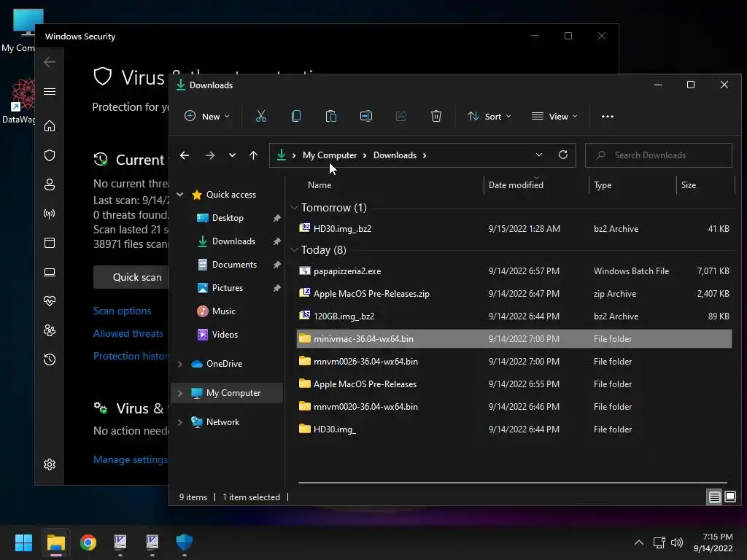Viewport: 747px width, 560px height.
Task: Toggle Windows Security hamburger menu
Action: pos(50,91)
